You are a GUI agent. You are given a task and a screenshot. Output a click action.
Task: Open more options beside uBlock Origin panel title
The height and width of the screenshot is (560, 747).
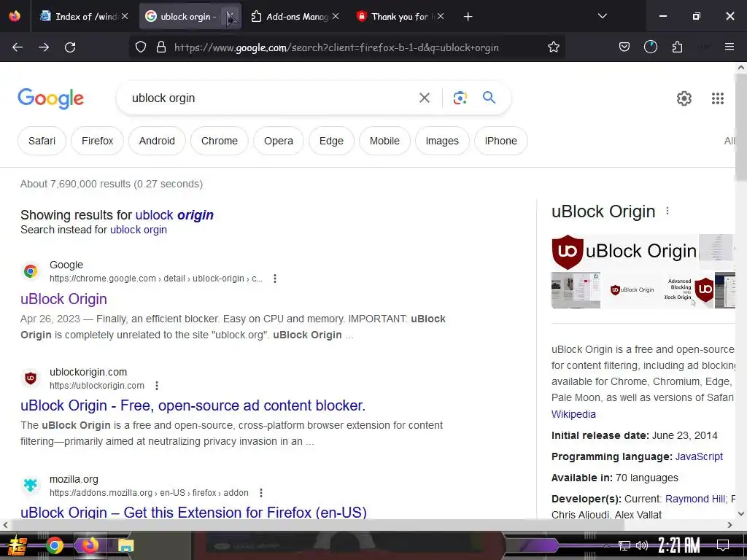click(x=667, y=211)
